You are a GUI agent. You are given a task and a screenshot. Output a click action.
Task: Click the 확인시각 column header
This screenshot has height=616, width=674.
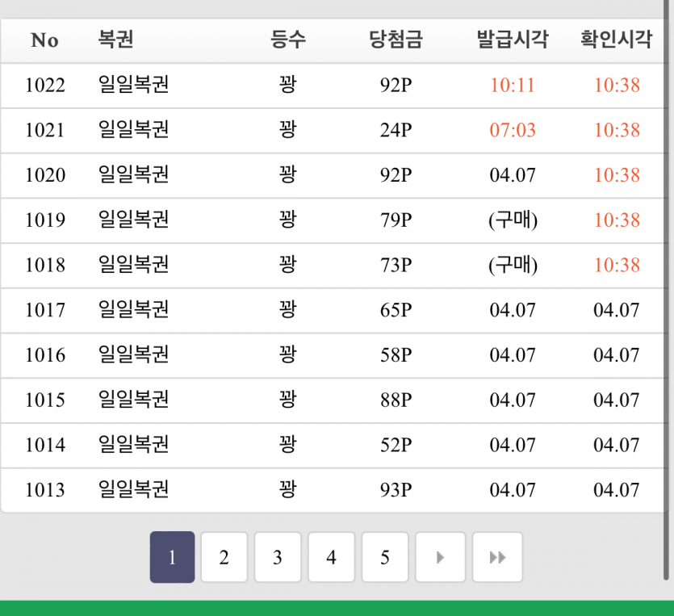(x=616, y=40)
